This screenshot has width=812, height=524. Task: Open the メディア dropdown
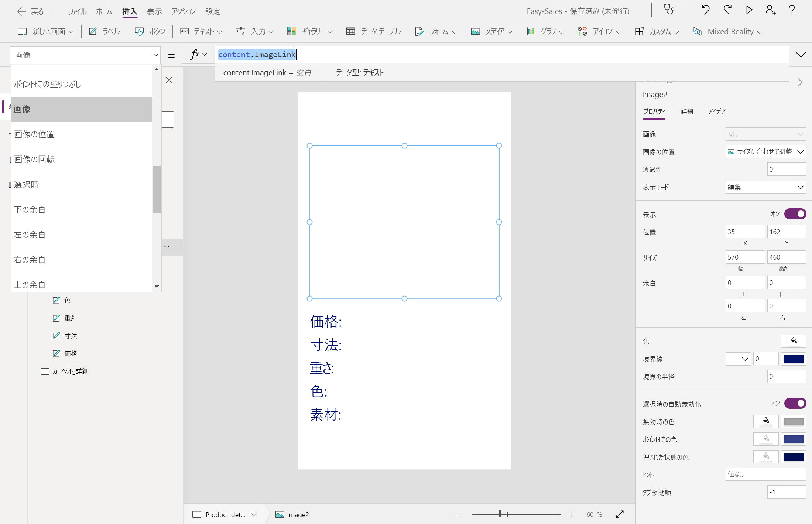click(491, 31)
